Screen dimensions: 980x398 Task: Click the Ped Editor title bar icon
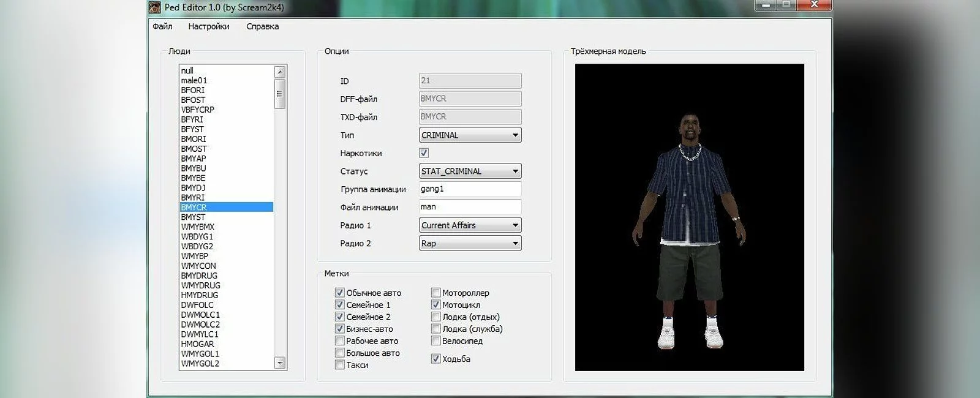[156, 7]
